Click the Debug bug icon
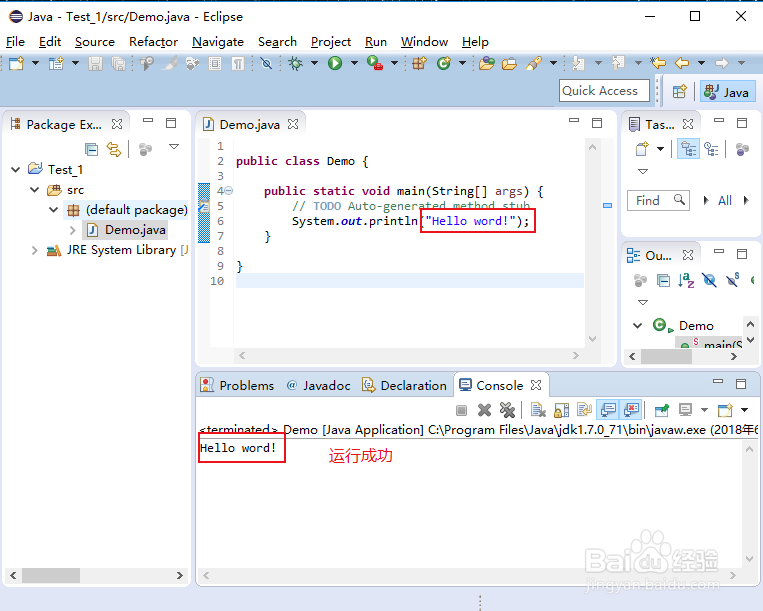 pos(295,63)
